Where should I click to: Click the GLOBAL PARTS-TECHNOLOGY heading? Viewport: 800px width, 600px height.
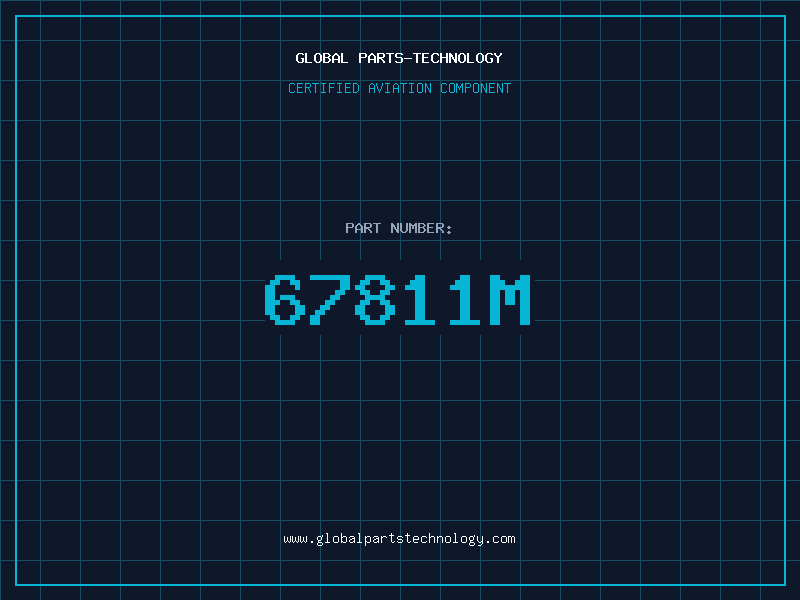tap(399, 58)
